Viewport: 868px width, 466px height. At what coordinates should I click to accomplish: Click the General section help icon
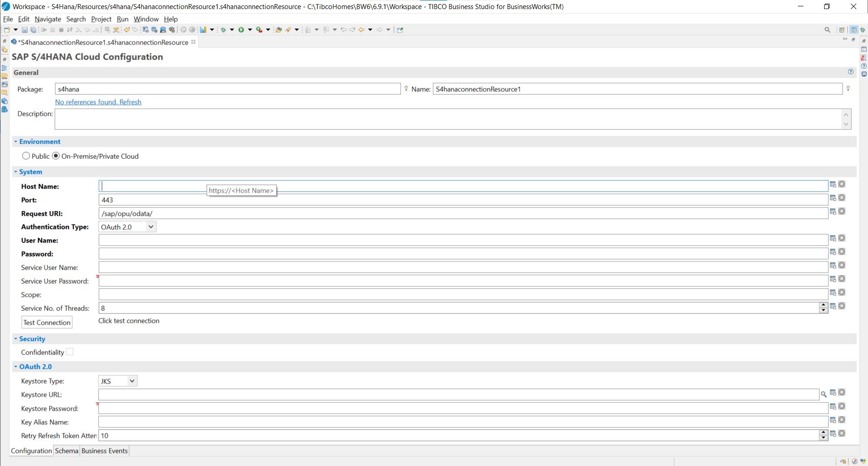851,72
